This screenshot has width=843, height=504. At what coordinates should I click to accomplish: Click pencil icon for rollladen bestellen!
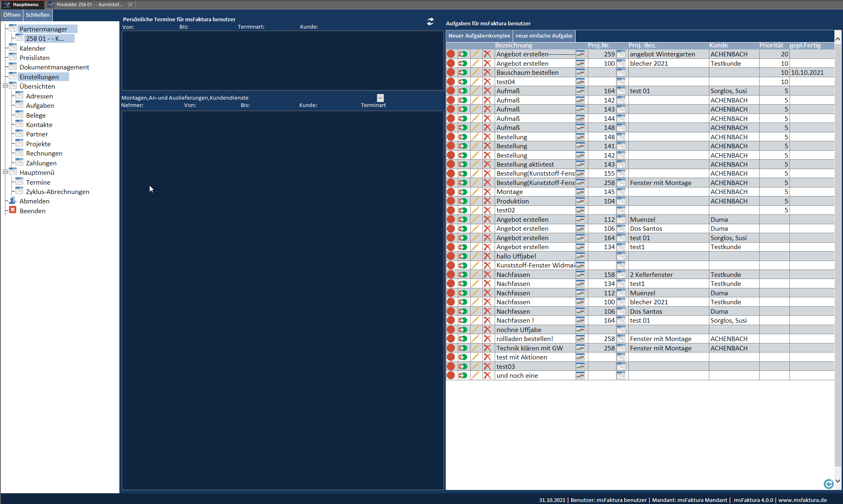coord(475,339)
